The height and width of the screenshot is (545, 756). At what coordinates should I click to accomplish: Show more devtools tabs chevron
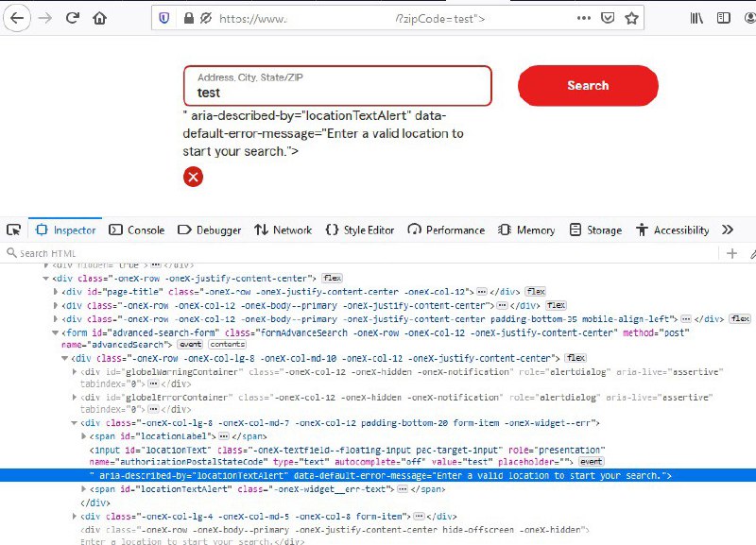coord(728,230)
